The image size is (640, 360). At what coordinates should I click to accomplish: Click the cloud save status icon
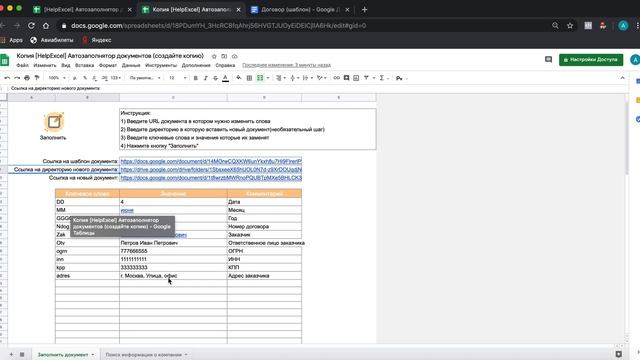(235, 56)
